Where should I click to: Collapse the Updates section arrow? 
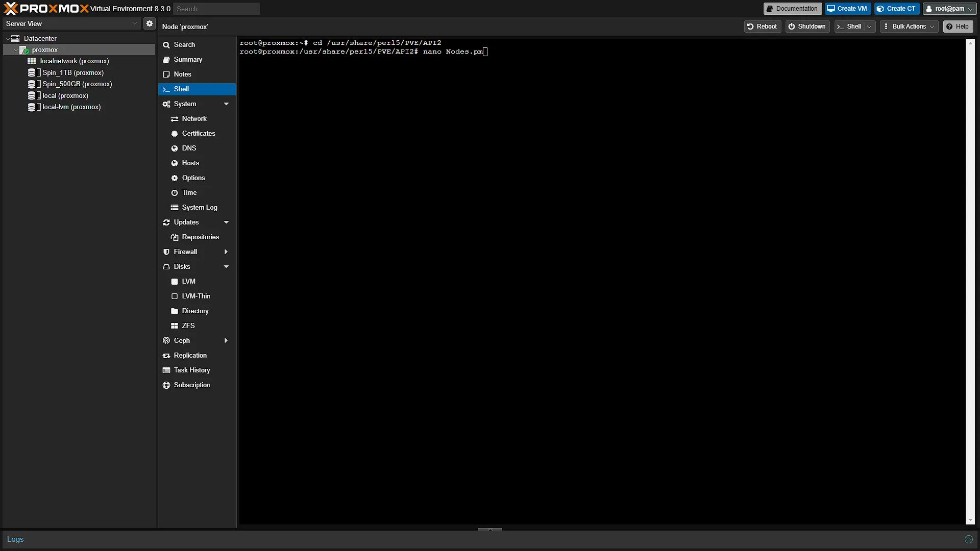[226, 222]
